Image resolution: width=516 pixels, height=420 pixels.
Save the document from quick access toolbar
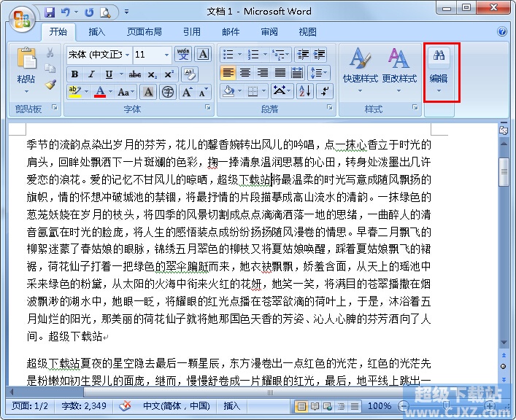point(50,12)
